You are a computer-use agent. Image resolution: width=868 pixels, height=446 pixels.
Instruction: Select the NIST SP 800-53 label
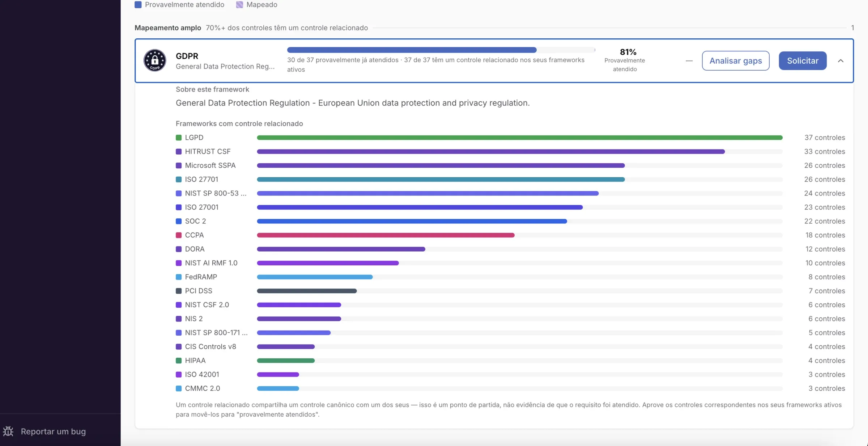click(216, 193)
